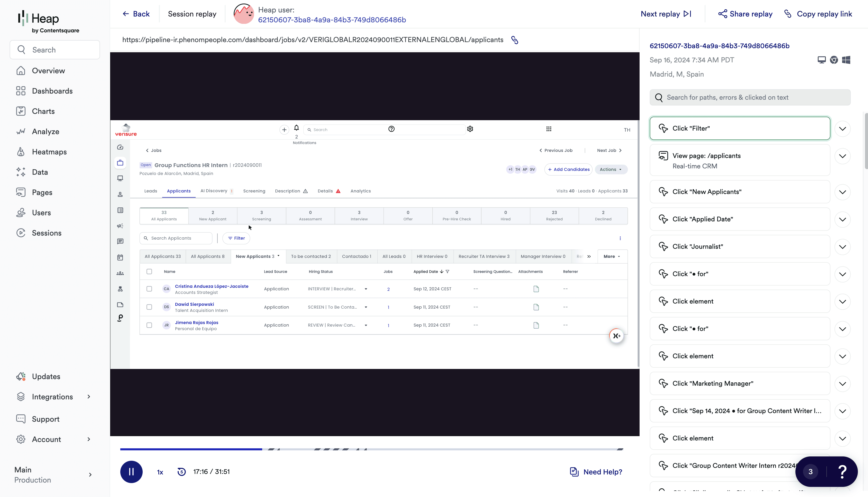Image resolution: width=868 pixels, height=497 pixels.
Task: Open the apps grid icon
Action: [x=549, y=129]
